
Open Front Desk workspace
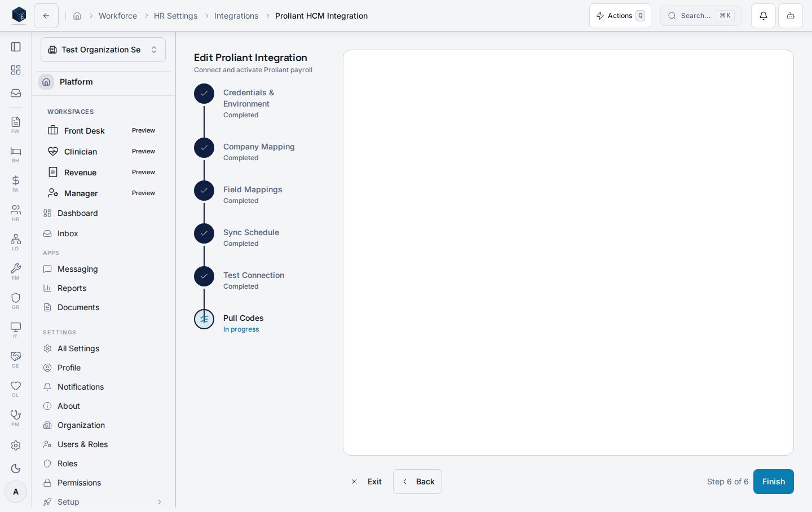[x=103, y=131]
